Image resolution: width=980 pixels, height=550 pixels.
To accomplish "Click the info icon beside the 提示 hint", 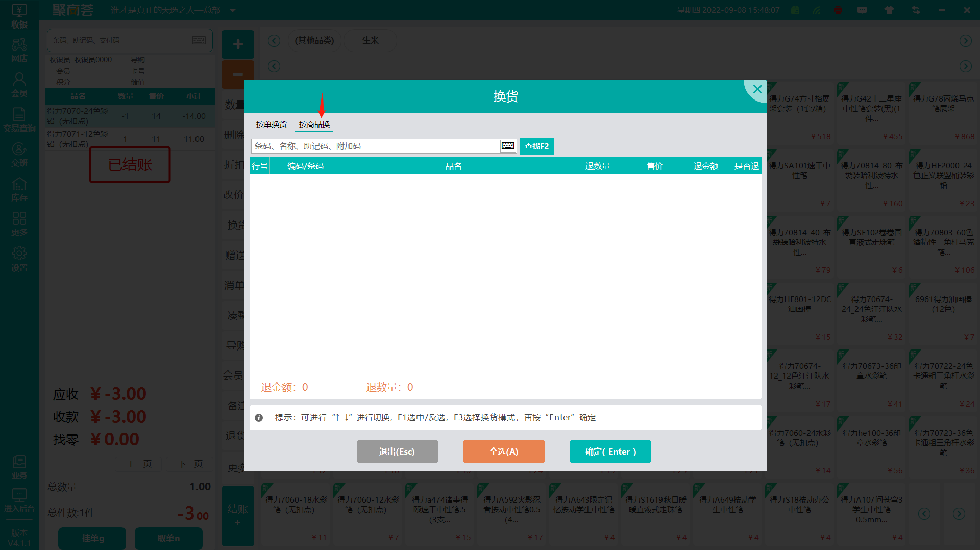I will [x=259, y=418].
